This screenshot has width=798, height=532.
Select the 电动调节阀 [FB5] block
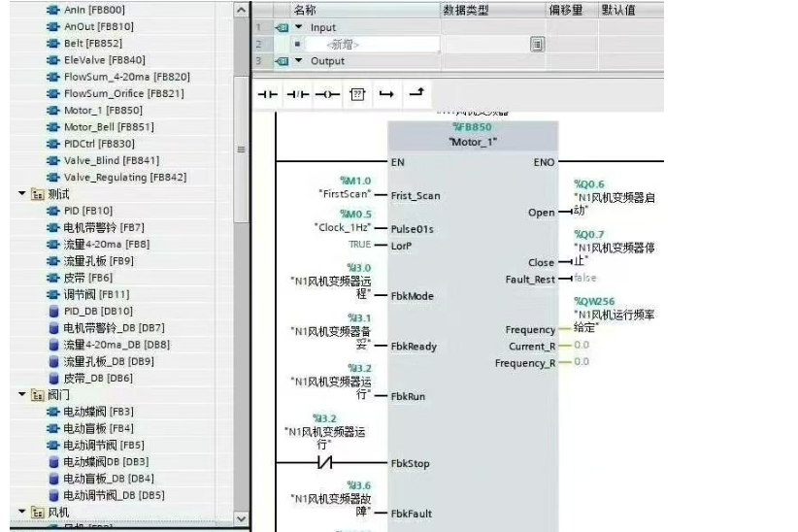pos(104,446)
